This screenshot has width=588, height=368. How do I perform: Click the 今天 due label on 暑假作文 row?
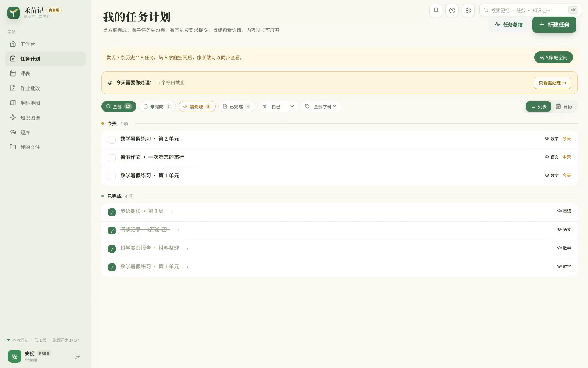(x=567, y=157)
